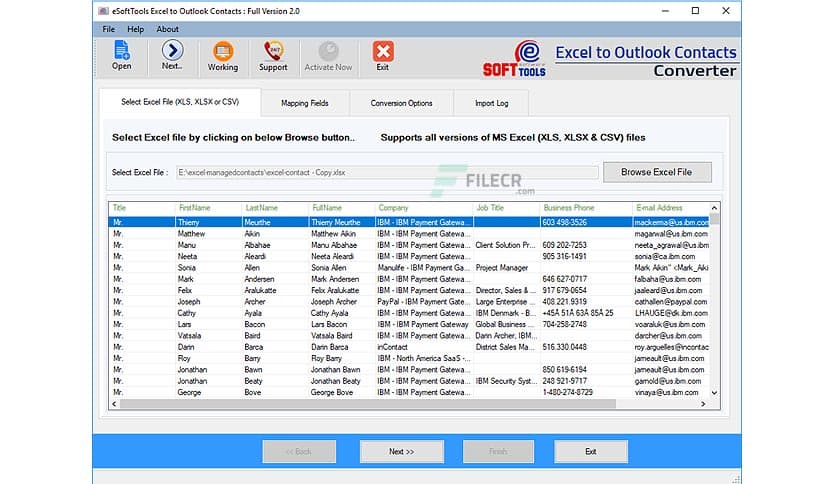Viewport: 836px width, 484px height.
Task: Click the LastName column header
Action: pyautogui.click(x=275, y=208)
